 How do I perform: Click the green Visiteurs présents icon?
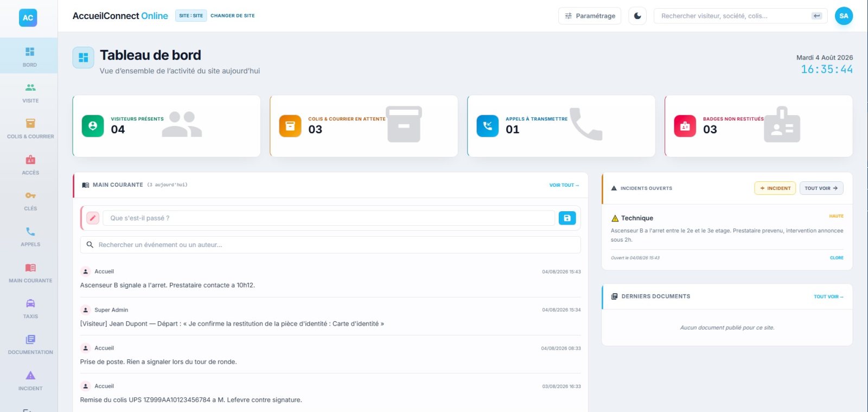93,126
